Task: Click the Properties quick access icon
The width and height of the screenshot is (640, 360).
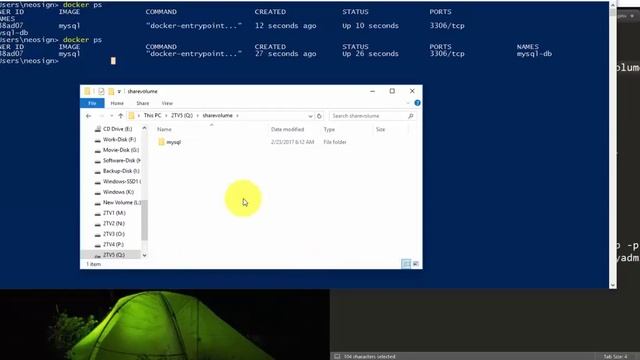Action: (x=101, y=91)
